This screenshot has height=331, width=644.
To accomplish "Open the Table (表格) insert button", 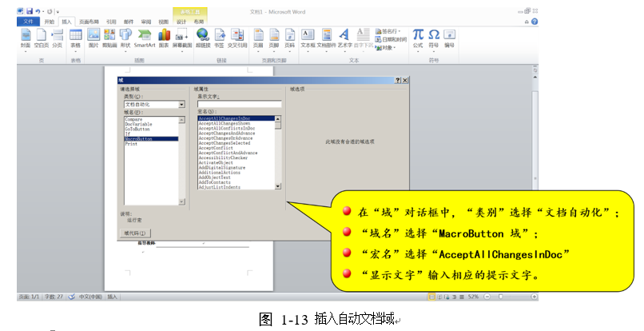I will tap(76, 39).
